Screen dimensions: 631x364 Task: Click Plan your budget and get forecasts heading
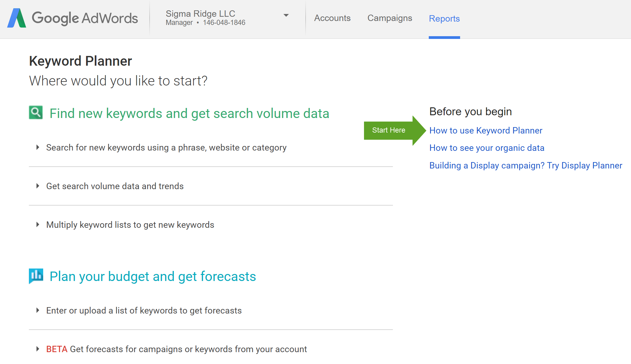153,276
